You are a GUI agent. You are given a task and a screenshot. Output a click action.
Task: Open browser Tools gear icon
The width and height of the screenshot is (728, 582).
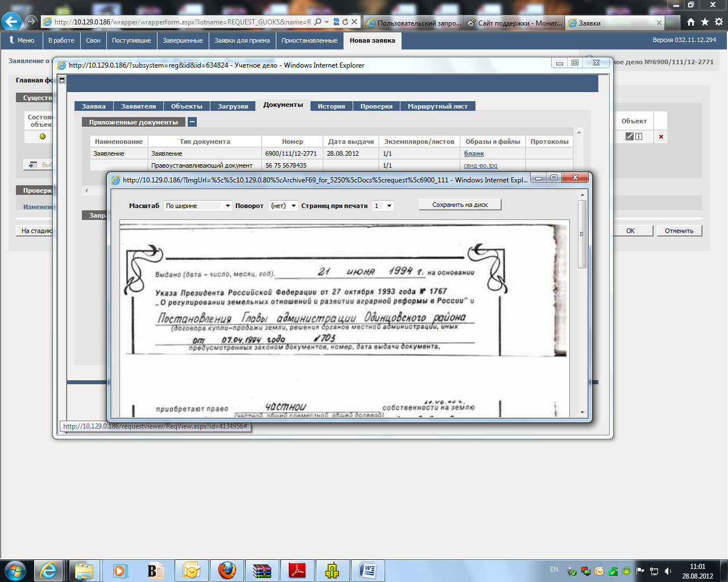pyautogui.click(x=719, y=22)
